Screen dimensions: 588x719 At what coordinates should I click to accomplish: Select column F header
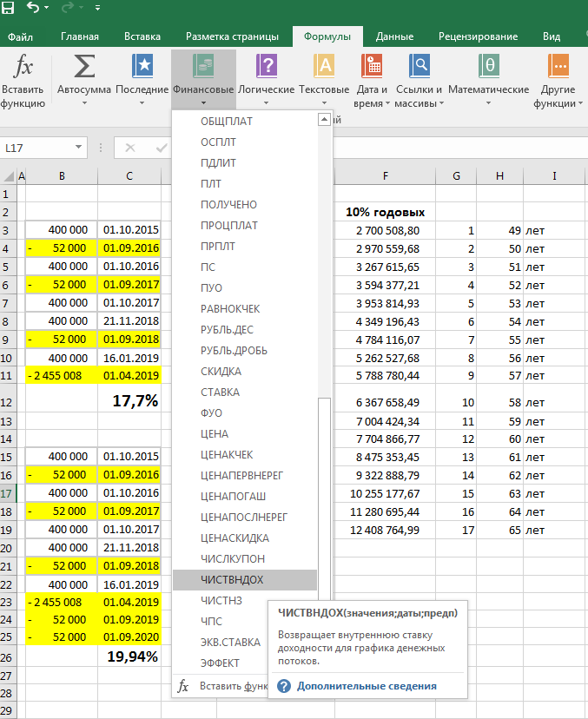[x=386, y=176]
